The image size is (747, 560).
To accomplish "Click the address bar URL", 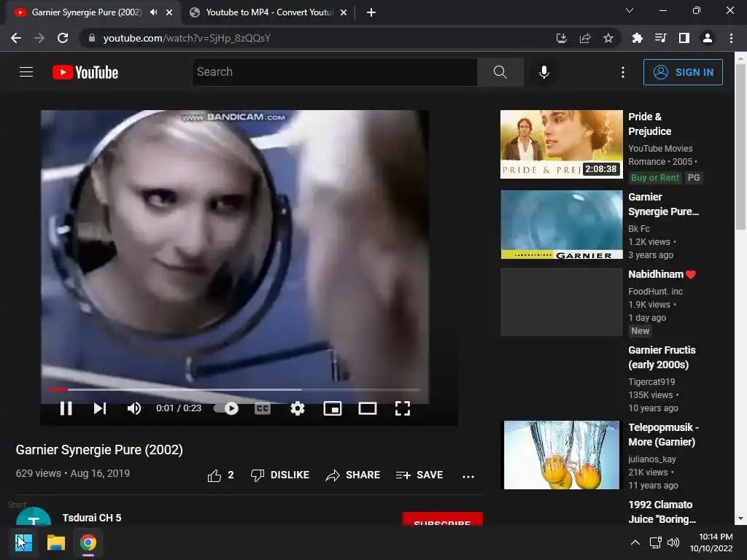I will click(187, 38).
